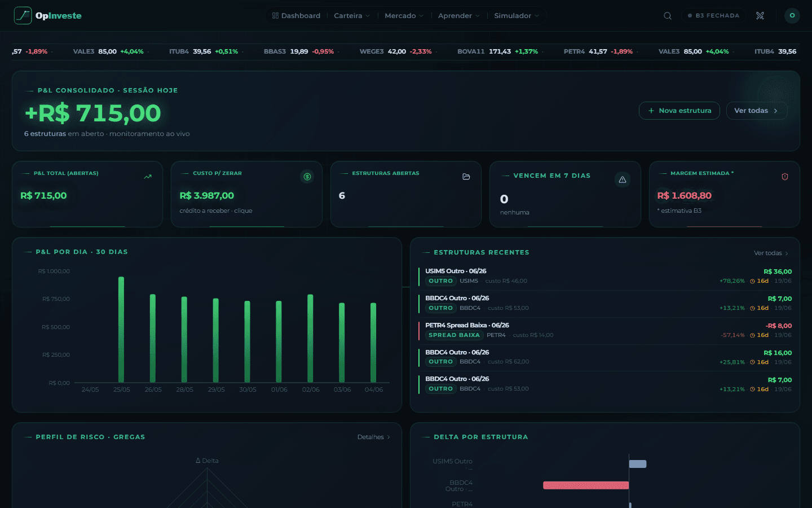Click the Δ Delta radar axis label
Viewport: 812px width, 508px height.
207,461
